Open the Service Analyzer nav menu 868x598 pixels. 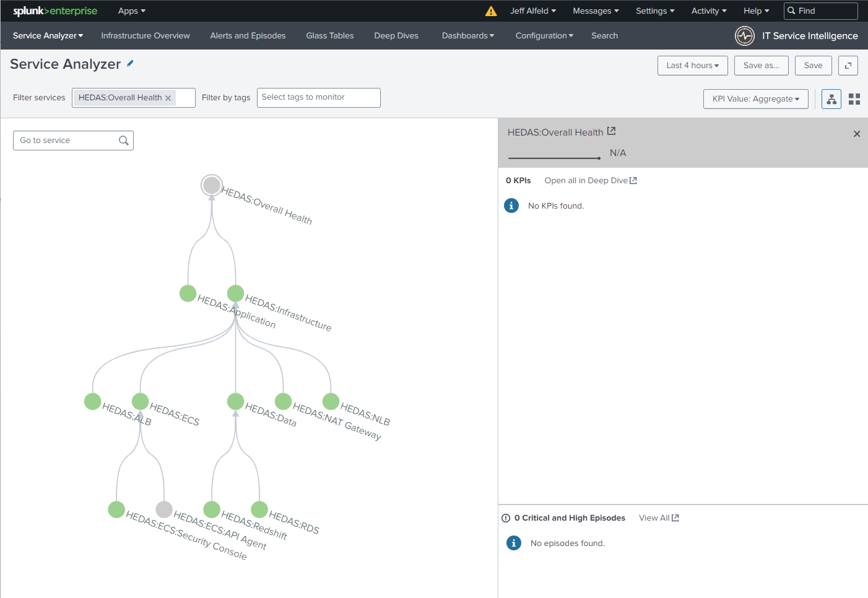(x=48, y=36)
